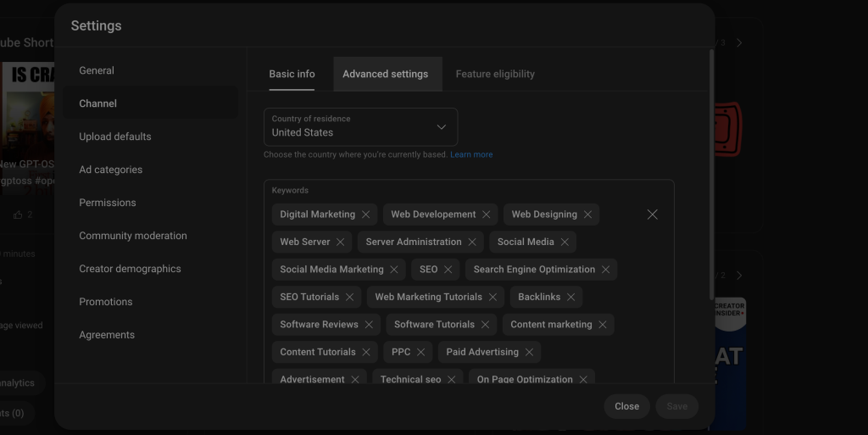Remove the SEO Tutorials keyword

[x=350, y=297]
